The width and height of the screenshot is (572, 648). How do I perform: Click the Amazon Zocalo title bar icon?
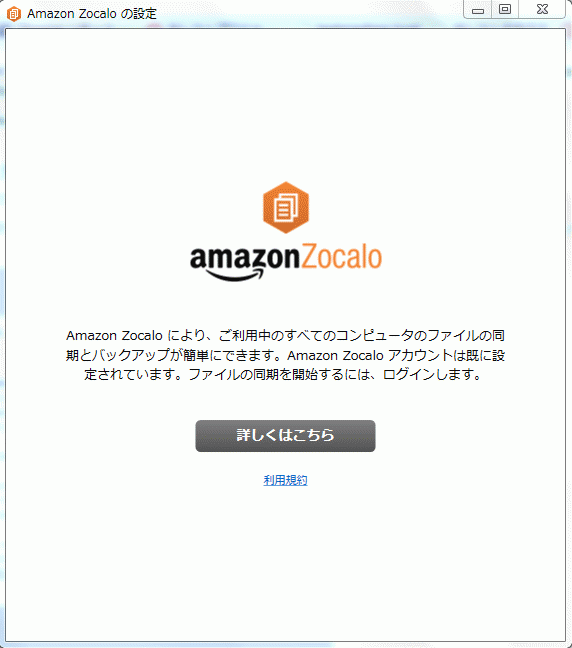coord(14,14)
